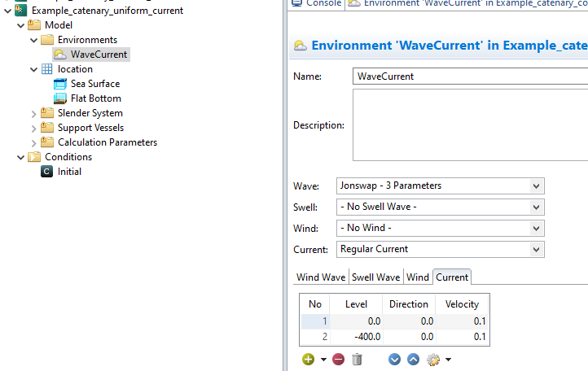588x371 pixels.
Task: Select WaveCurrent environment in tree
Action: coord(99,55)
